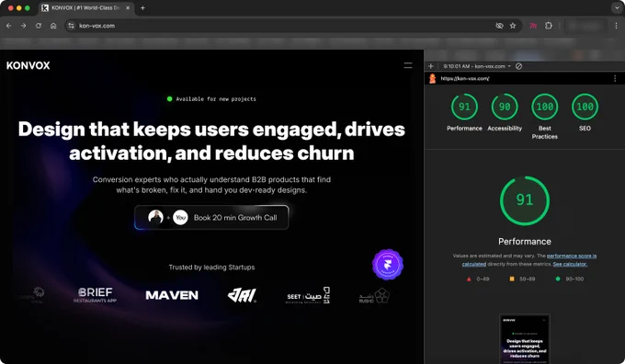Click the crossed-out eye icon in address bar
The height and width of the screenshot is (364, 625).
pos(499,26)
